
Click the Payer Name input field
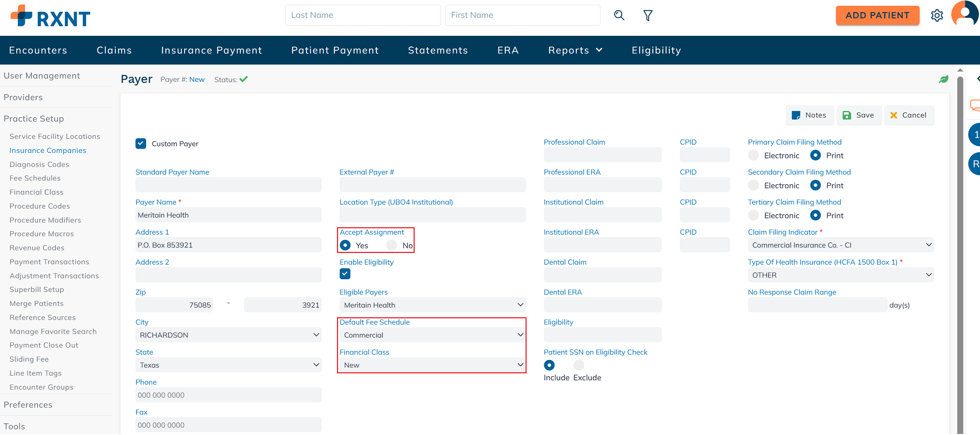click(228, 215)
